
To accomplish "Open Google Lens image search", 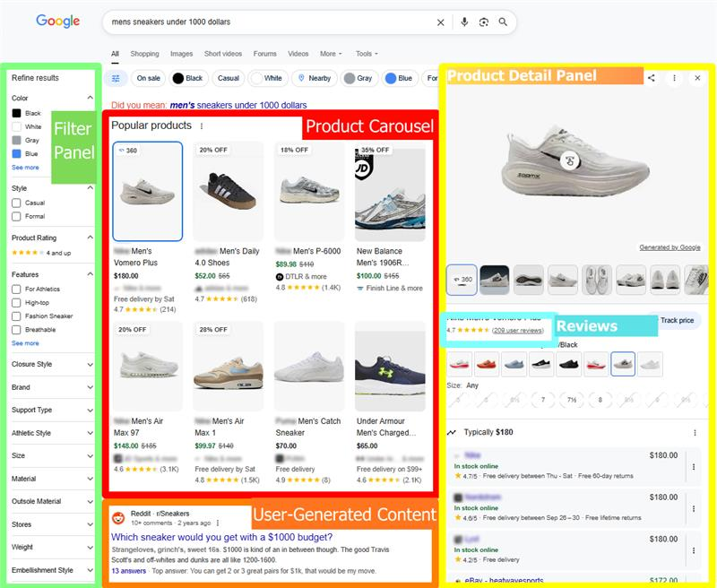I will point(484,22).
